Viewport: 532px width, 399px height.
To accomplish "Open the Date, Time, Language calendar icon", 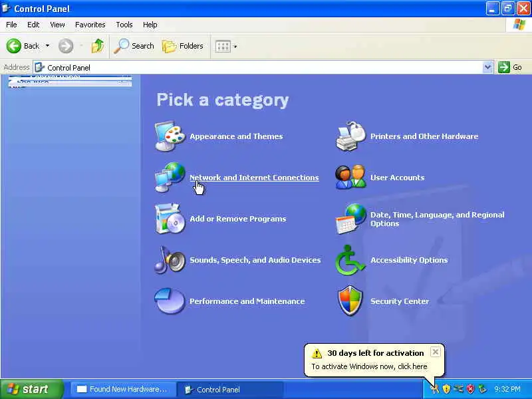I will pyautogui.click(x=351, y=219).
